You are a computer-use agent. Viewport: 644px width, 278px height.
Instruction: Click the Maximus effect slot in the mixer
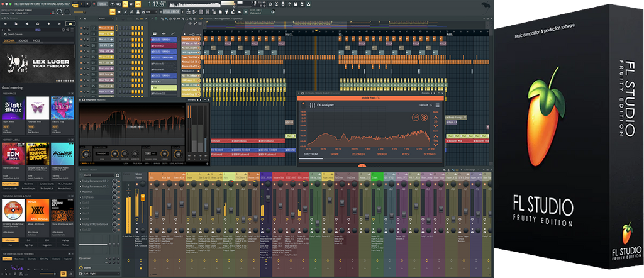[x=94, y=192]
